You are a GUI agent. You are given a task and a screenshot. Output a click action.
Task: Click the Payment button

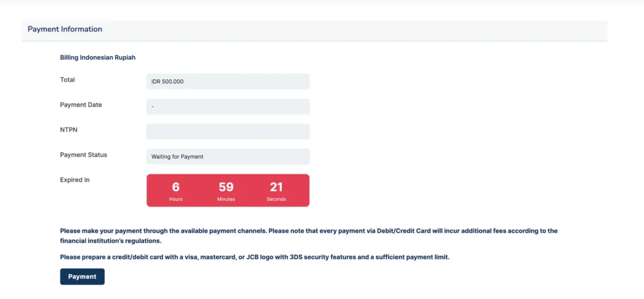pos(82,276)
